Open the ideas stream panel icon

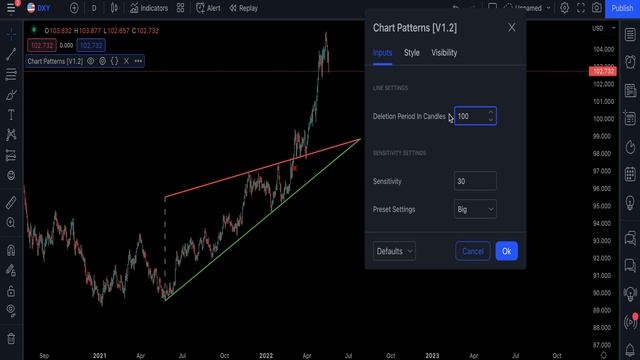coord(630,293)
